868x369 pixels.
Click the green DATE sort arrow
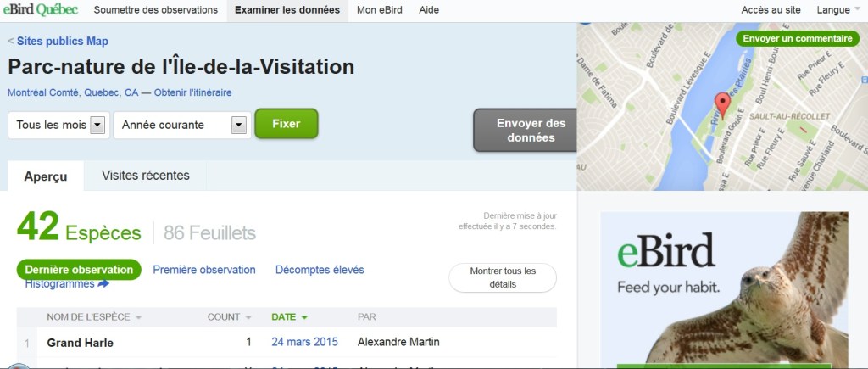click(304, 317)
